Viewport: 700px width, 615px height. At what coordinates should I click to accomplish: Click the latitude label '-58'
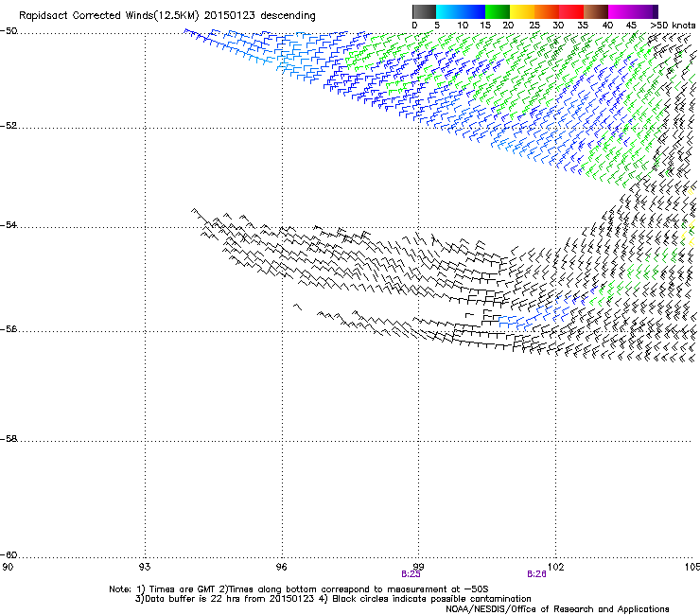coord(9,439)
